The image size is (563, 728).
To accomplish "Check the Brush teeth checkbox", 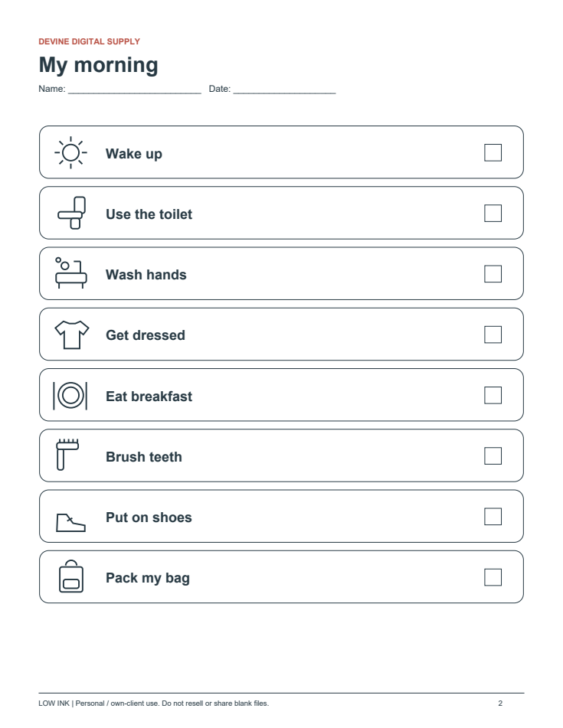I will click(x=493, y=456).
